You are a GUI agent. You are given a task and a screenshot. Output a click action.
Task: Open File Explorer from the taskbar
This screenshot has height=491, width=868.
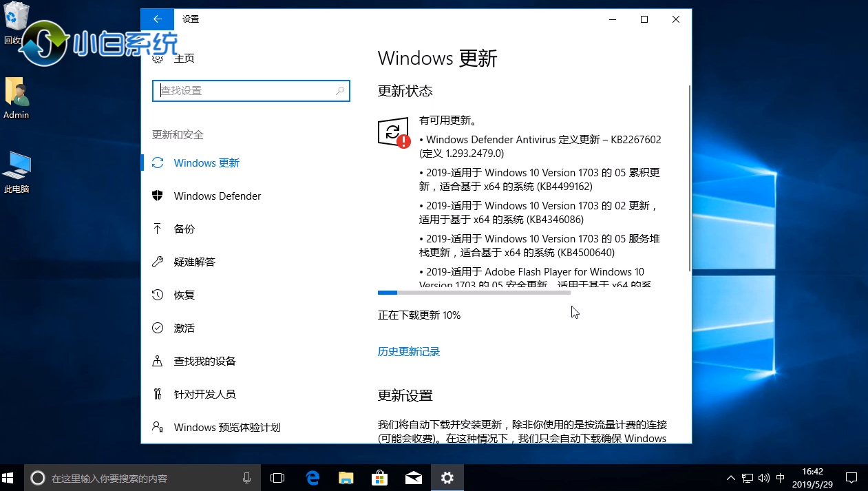point(346,478)
